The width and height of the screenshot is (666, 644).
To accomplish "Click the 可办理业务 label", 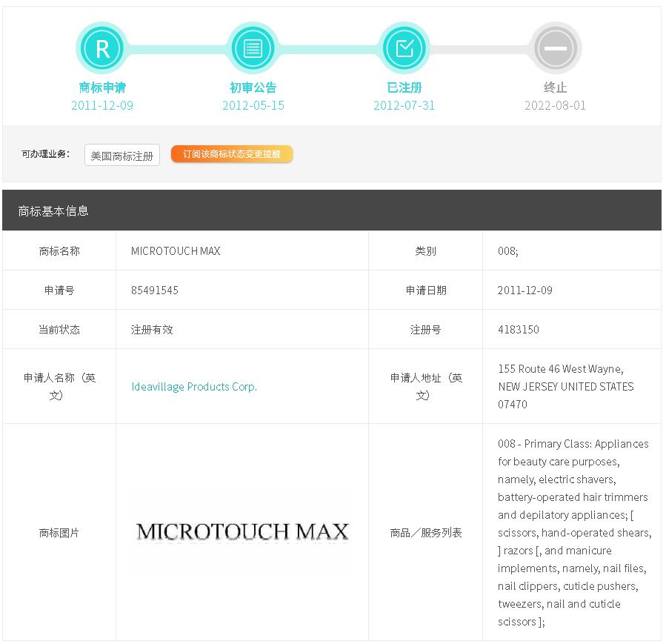I will 46,154.
